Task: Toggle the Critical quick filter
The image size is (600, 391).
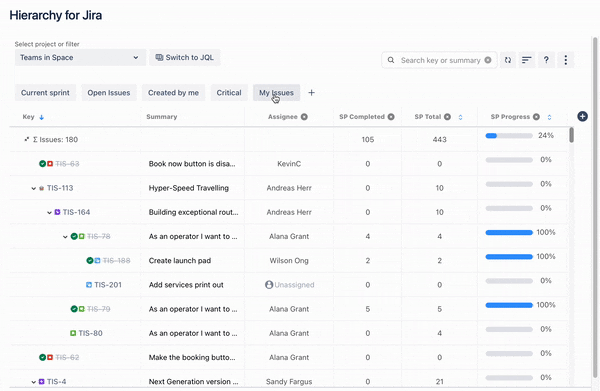Action: (229, 93)
